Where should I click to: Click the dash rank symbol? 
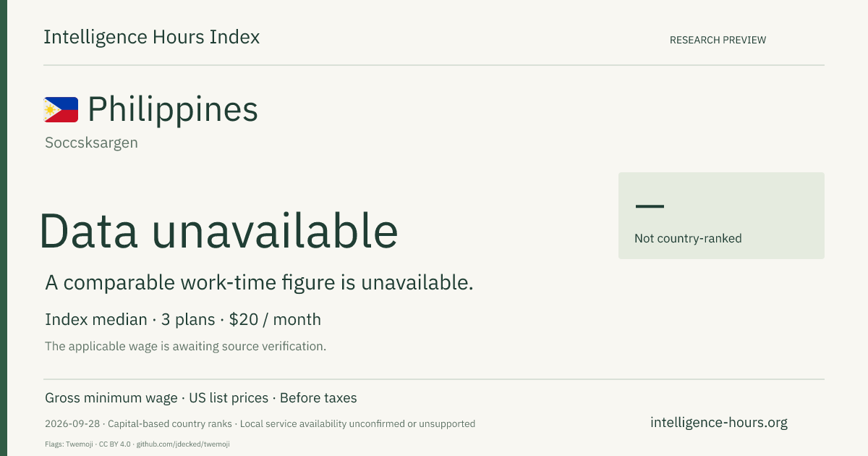tap(650, 206)
